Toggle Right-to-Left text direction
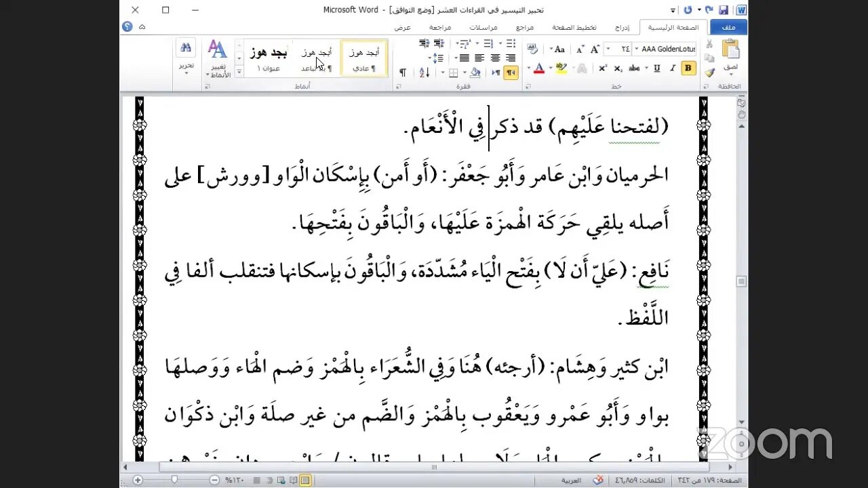This screenshot has width=868, height=488. (x=511, y=73)
